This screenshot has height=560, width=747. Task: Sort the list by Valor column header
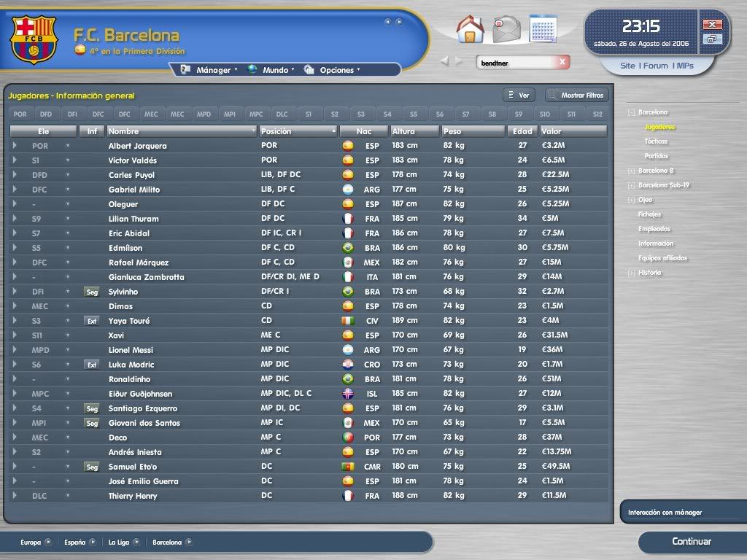coord(573,131)
